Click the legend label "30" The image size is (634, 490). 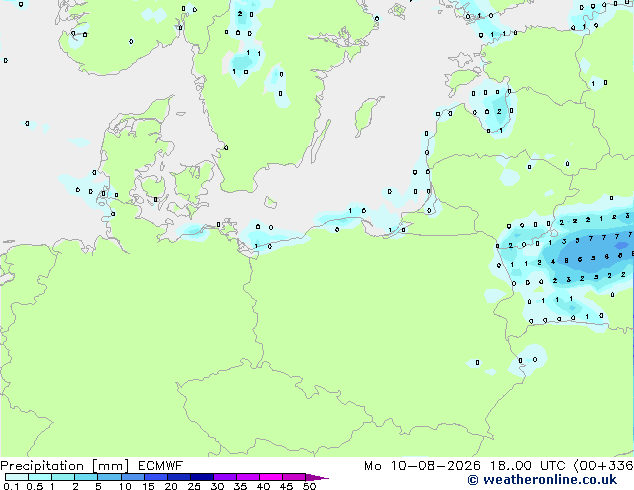(x=217, y=486)
